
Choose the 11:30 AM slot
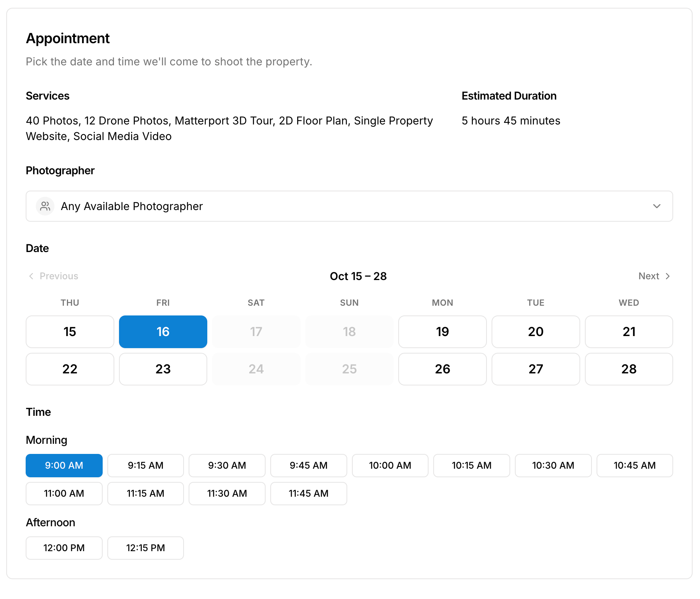pyautogui.click(x=227, y=494)
